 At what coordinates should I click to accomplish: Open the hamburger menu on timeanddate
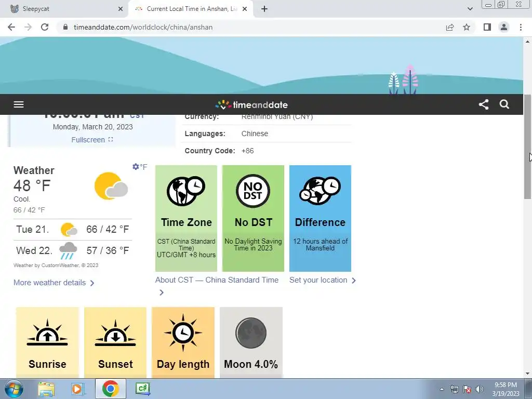pos(19,104)
